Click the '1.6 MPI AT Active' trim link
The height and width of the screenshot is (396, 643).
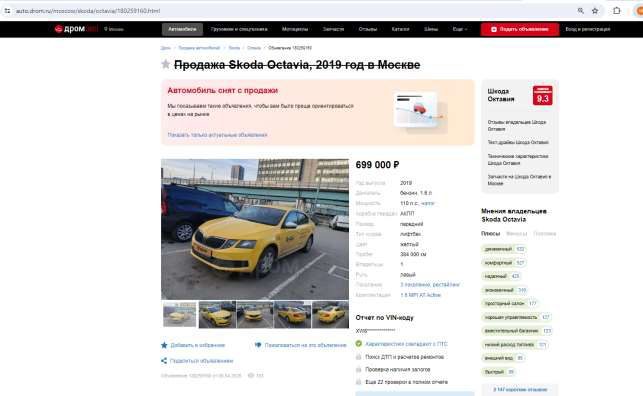[420, 295]
